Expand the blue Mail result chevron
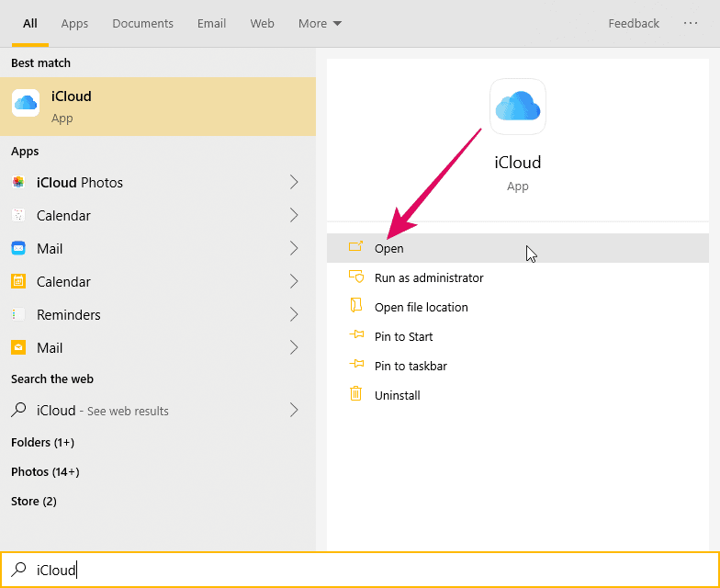Screen dimensions: 720x588 click(294, 248)
